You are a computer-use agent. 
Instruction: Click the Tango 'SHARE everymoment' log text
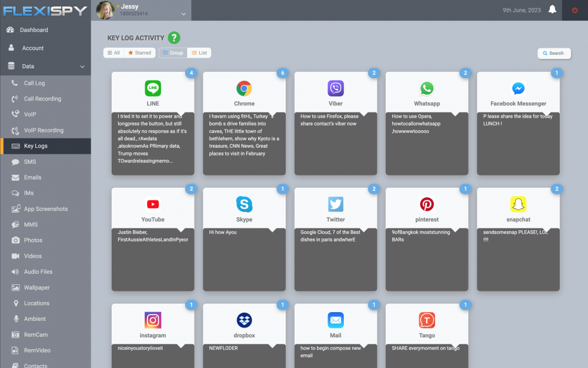click(425, 349)
